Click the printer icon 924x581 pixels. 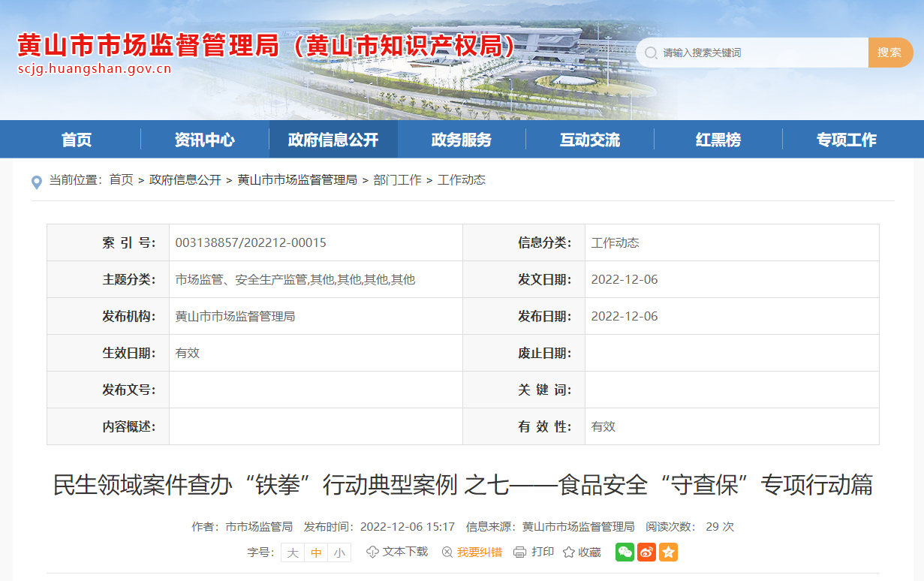coord(519,552)
